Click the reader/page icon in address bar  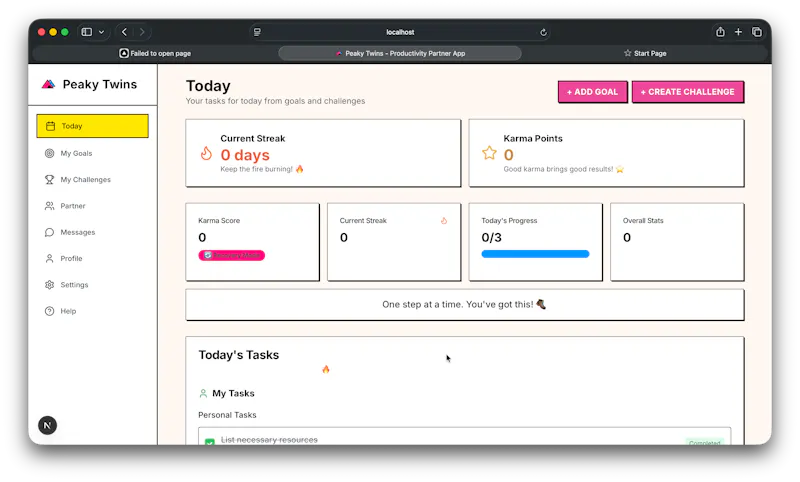[x=257, y=32]
